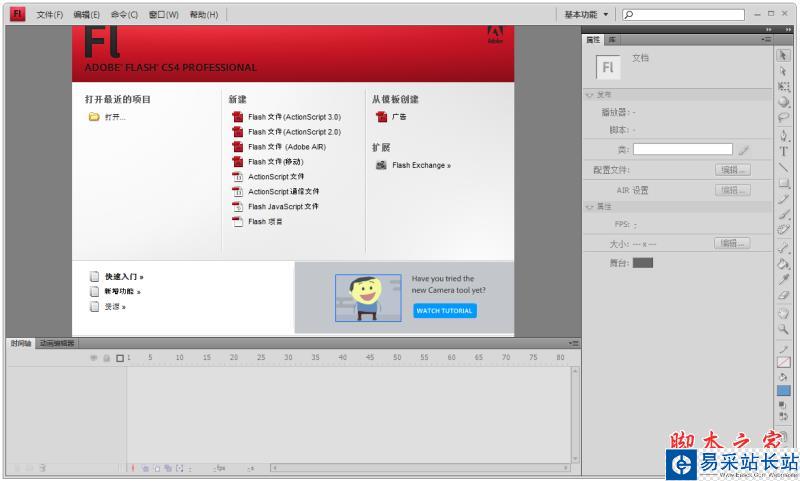Open the 编辑(E) menu
The width and height of the screenshot is (800, 481).
(86, 15)
